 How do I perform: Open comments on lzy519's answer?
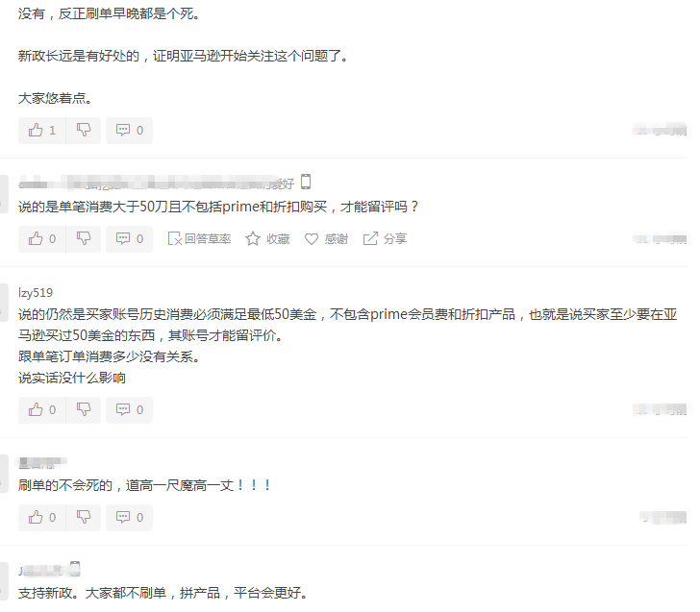130,410
